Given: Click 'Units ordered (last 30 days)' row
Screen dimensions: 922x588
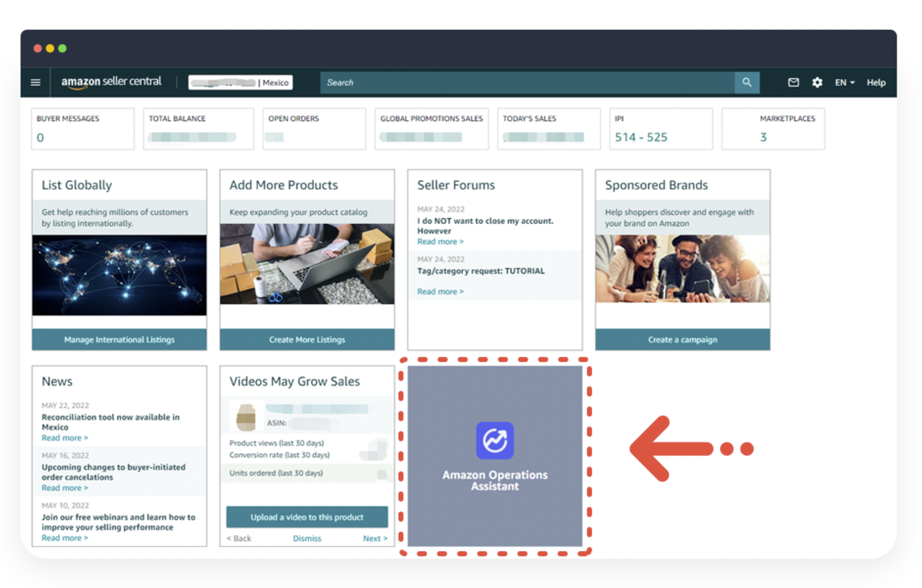Looking at the screenshot, I should [307, 473].
